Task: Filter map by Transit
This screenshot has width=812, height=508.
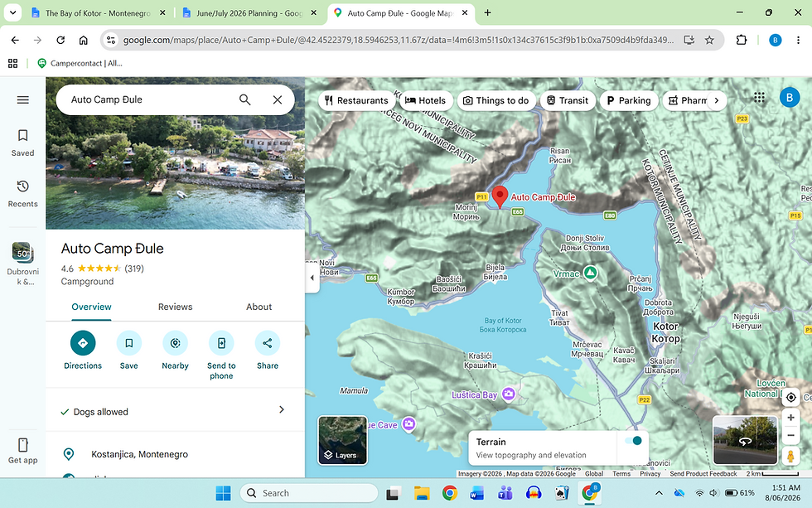Action: tap(568, 100)
